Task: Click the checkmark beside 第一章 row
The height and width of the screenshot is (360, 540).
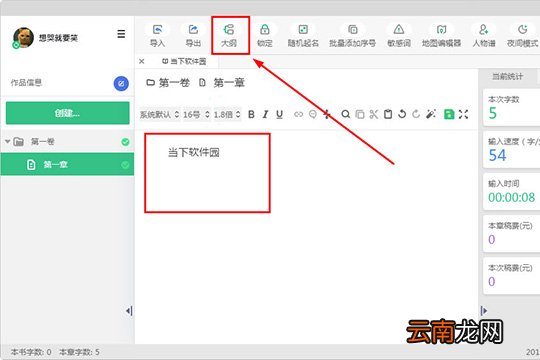Action: point(125,165)
